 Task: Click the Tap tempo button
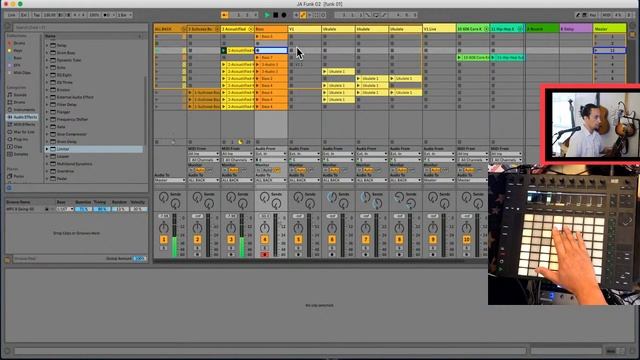coord(36,15)
